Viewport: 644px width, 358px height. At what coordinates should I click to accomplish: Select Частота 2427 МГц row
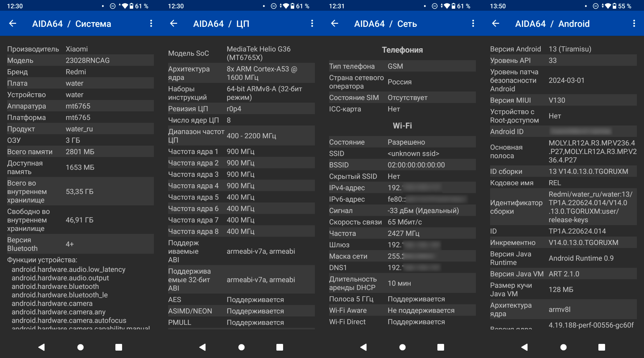(x=402, y=234)
